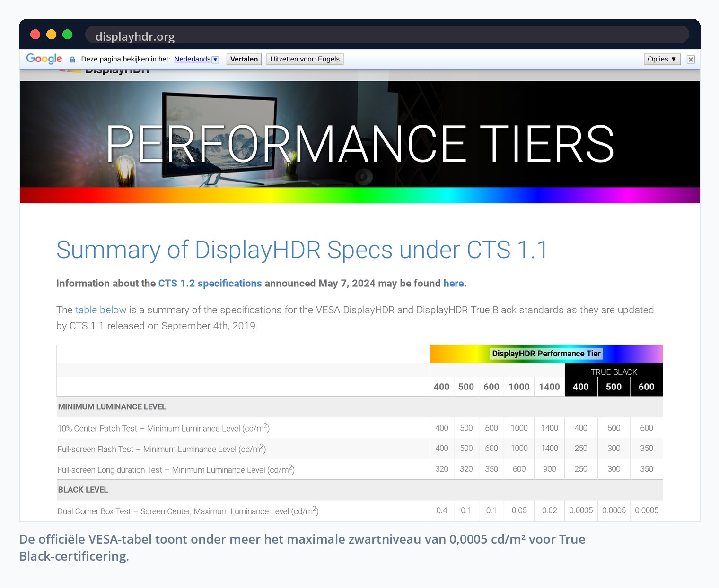
Task: Click the Vertalen button
Action: (x=244, y=59)
